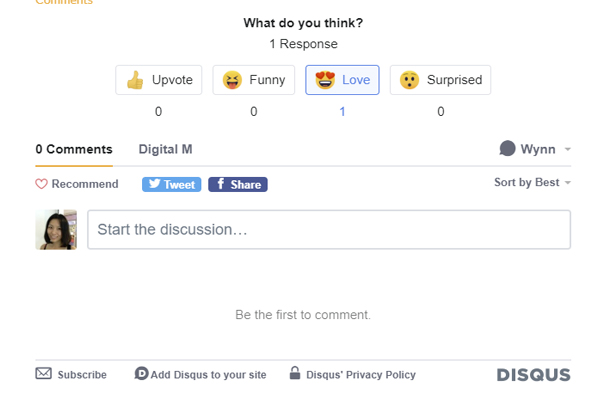Share via the Tweet button
This screenshot has height=400, width=600.
click(x=171, y=184)
